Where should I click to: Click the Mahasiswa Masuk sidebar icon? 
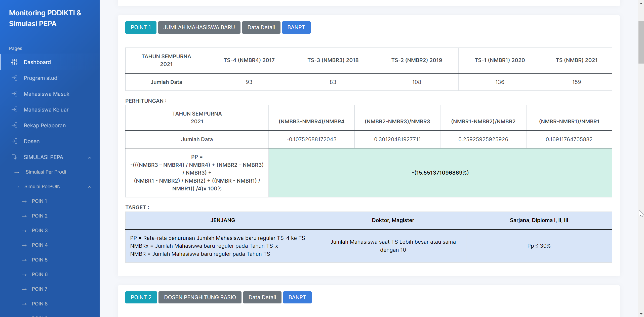14,94
